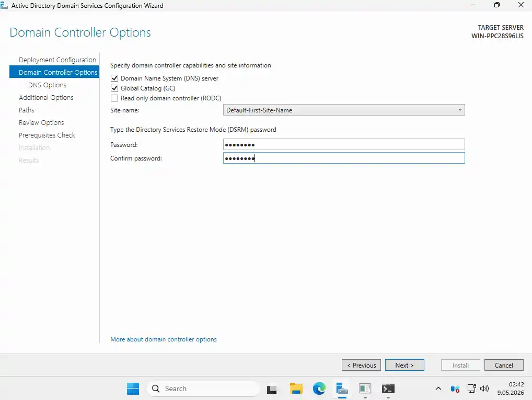Enable Read only domain controller (RODC)
This screenshot has width=532, height=400.
(x=114, y=98)
